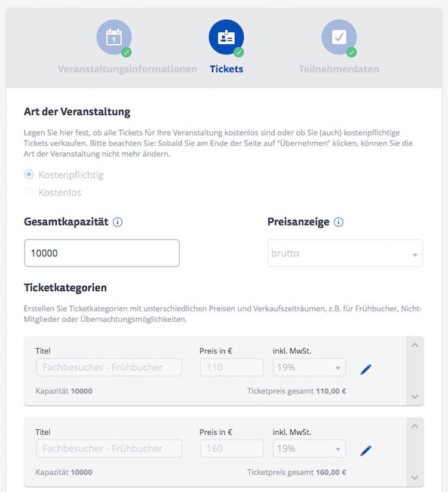
Task: Click the Teilnehmerdaten checkbox step icon
Action: tap(339, 37)
